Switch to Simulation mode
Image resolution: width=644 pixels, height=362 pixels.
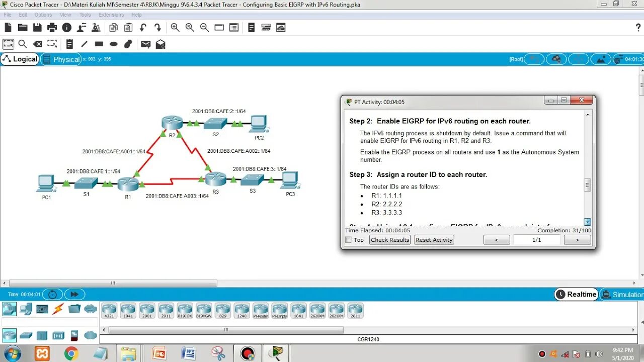tap(622, 295)
